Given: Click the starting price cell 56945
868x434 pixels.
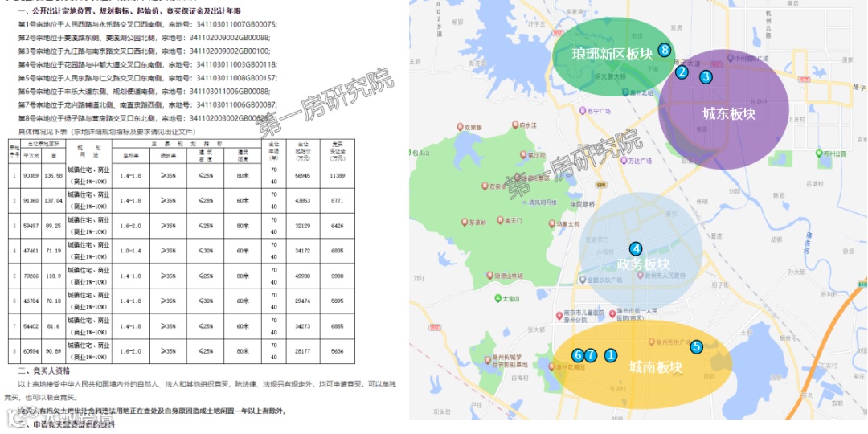Looking at the screenshot, I should [304, 176].
